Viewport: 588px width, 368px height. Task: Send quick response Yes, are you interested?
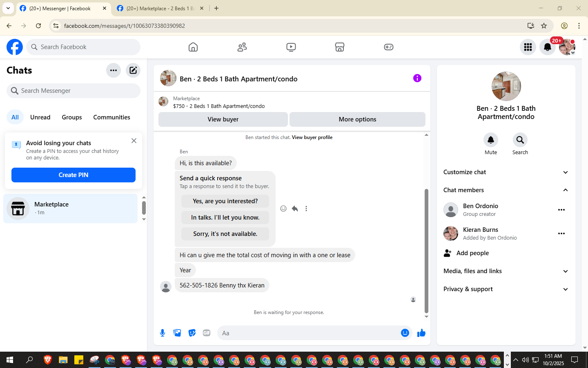[225, 201]
